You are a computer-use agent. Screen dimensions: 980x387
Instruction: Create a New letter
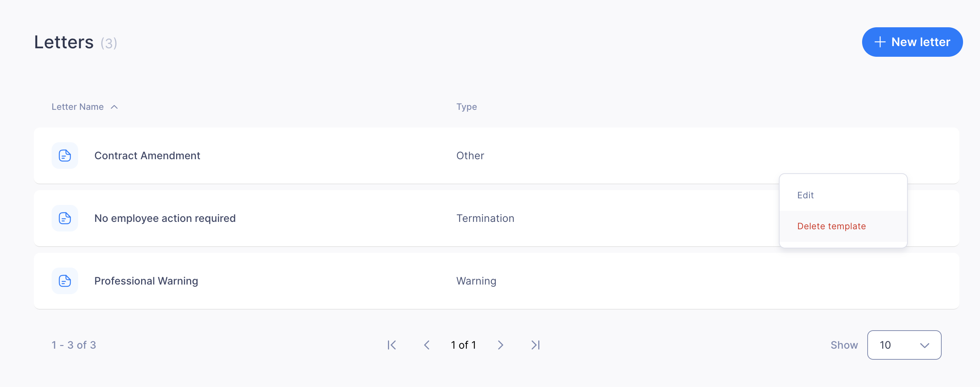pos(912,42)
